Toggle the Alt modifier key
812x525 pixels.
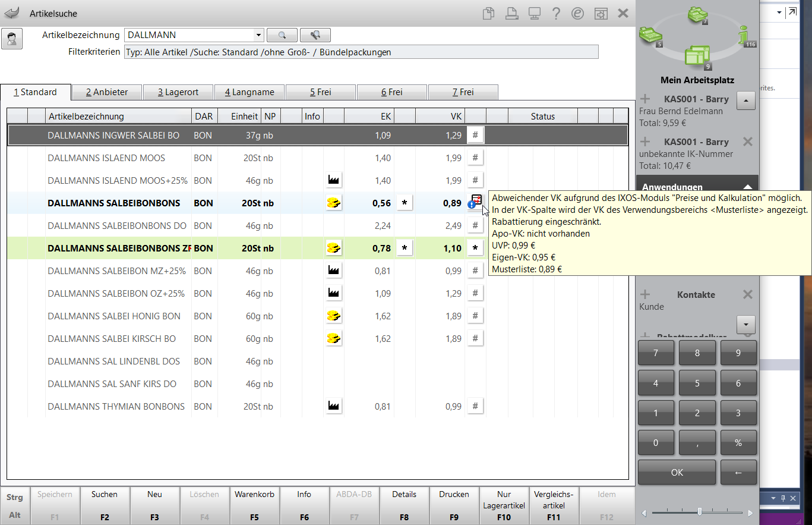14,515
